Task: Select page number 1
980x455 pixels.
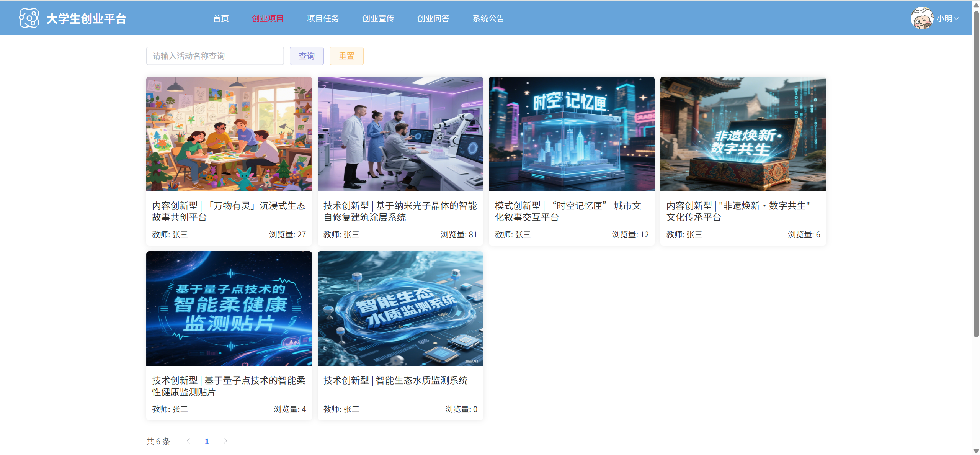Action: pyautogui.click(x=207, y=441)
